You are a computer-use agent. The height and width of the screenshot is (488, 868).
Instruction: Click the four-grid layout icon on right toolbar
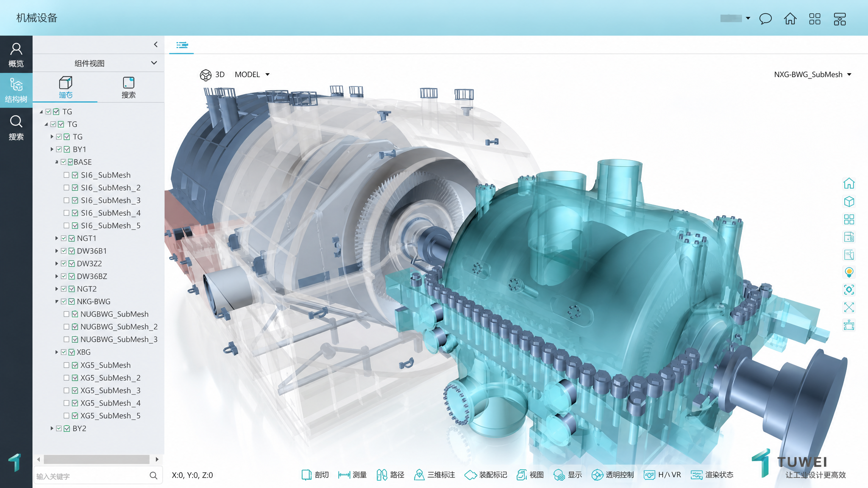[x=849, y=219]
